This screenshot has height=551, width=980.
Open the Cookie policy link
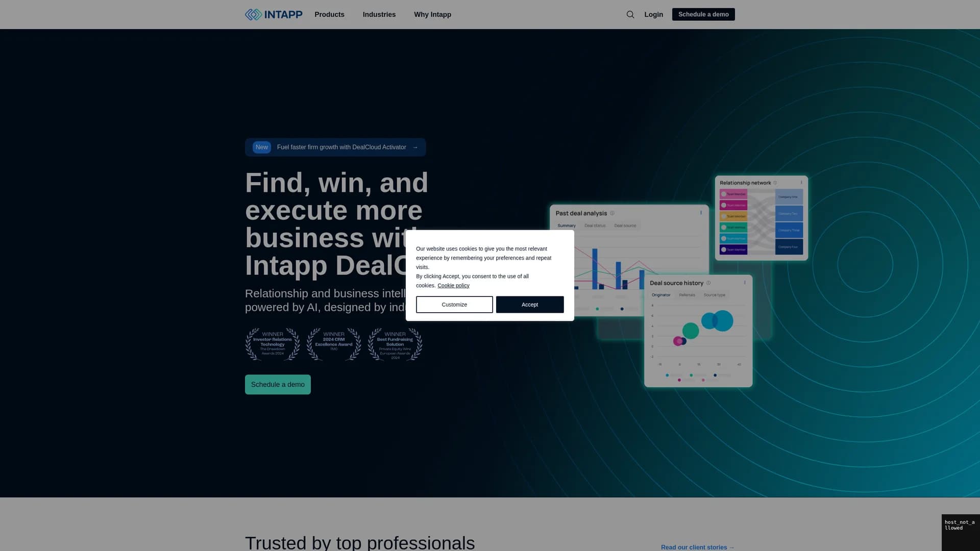click(453, 286)
